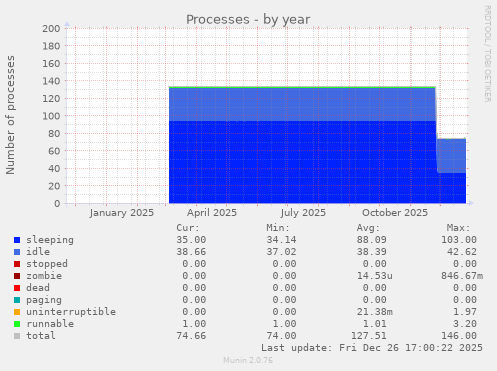Click the idle average value 38.39
The image size is (497, 371).
(x=372, y=252)
